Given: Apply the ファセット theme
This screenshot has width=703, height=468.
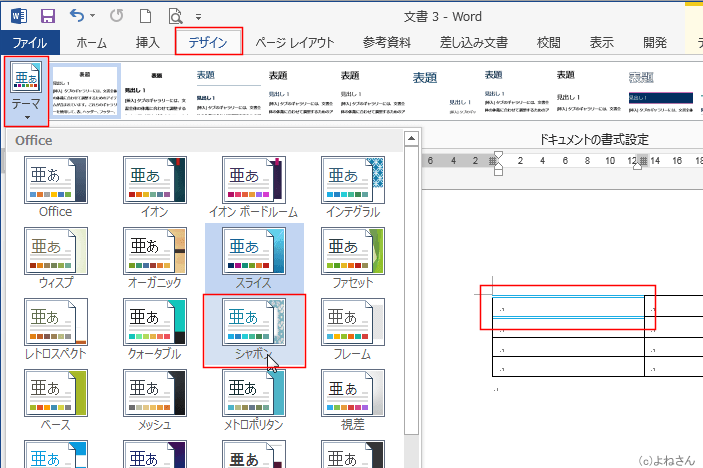Looking at the screenshot, I should coord(353,258).
